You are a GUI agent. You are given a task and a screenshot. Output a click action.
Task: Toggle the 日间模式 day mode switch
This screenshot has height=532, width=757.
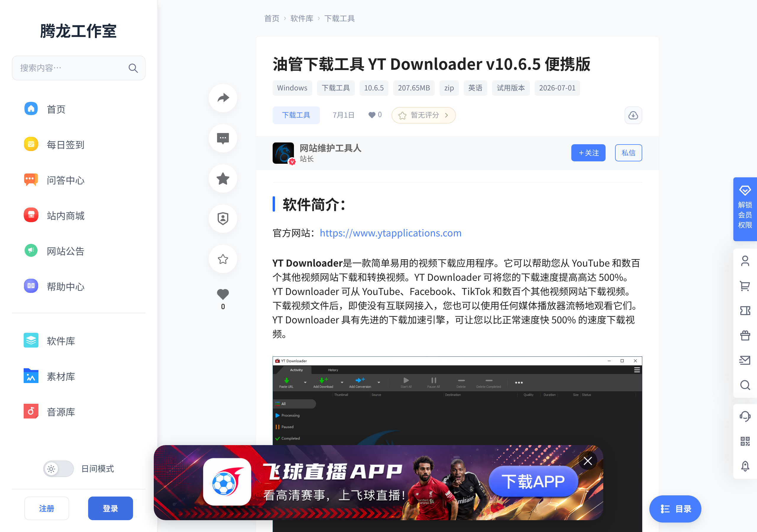click(58, 469)
